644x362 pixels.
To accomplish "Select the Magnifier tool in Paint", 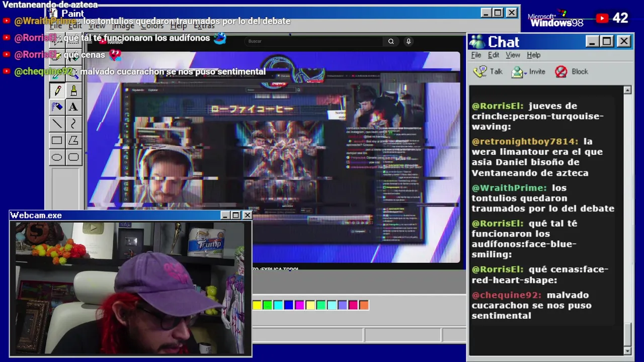I will (73, 73).
